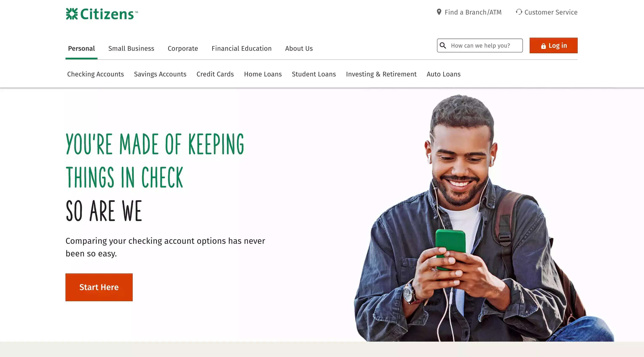Click the Start Here button
644x357 pixels.
(99, 287)
